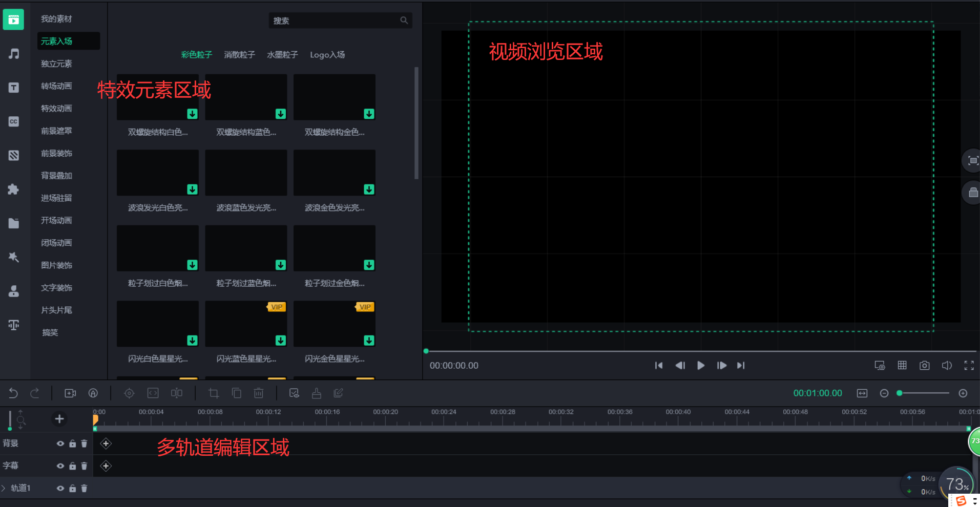Play the video preview
The height and width of the screenshot is (507, 980).
[x=701, y=366]
